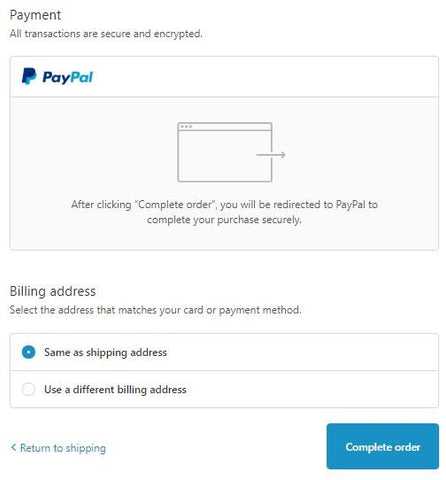Click the title bar of the illustrated window

click(x=225, y=126)
